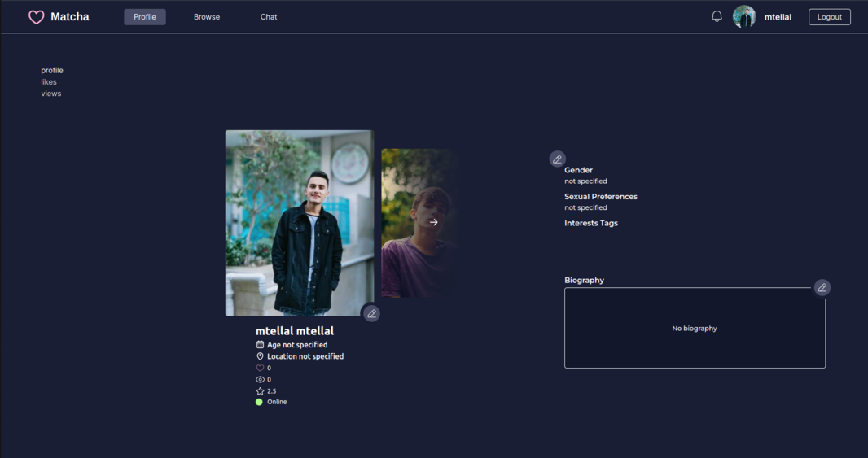
Task: Select the Profile tab in navbar
Action: pos(145,17)
